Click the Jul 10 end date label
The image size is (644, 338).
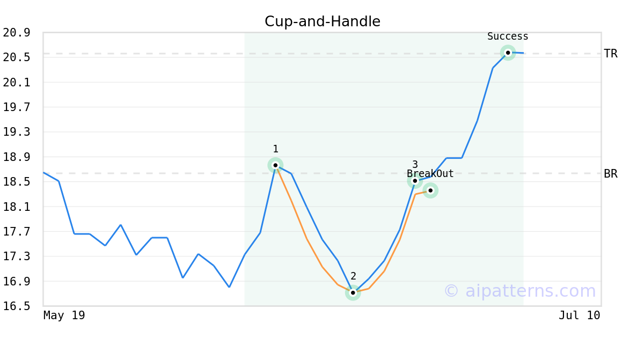coord(579,315)
